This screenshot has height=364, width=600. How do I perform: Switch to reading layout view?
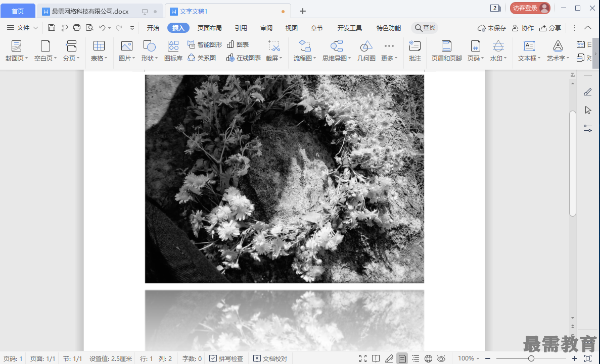[x=376, y=358]
